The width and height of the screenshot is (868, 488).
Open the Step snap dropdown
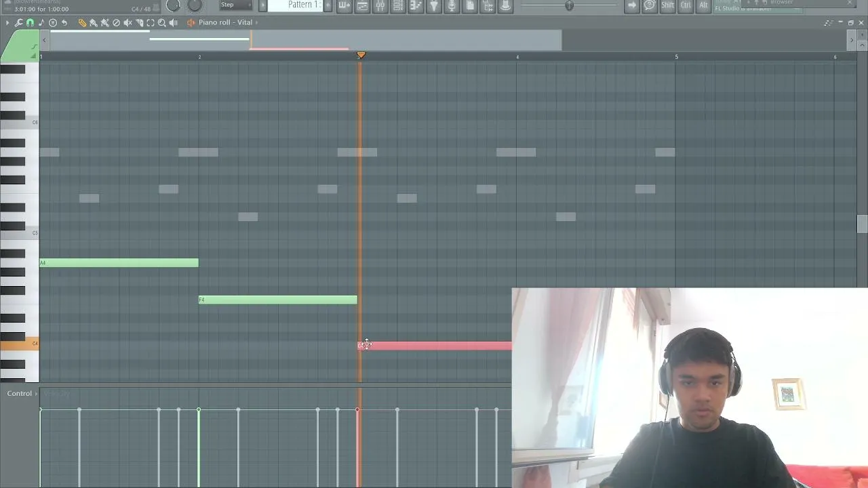(x=237, y=5)
